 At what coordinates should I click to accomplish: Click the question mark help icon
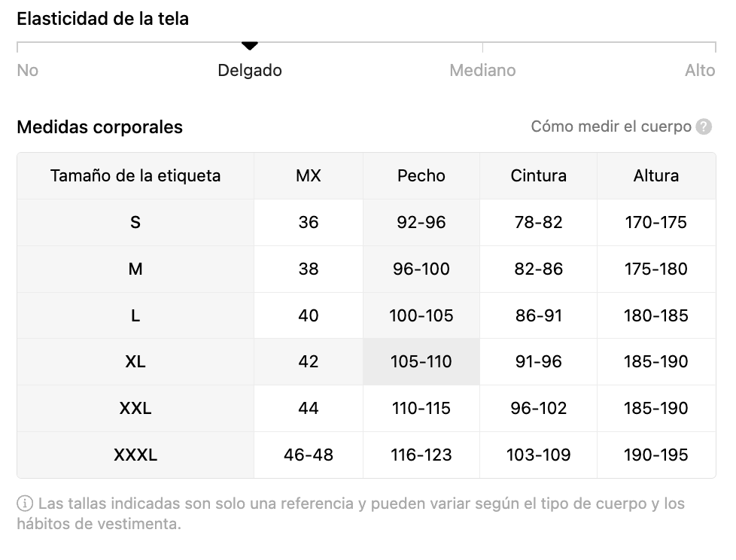(x=703, y=126)
